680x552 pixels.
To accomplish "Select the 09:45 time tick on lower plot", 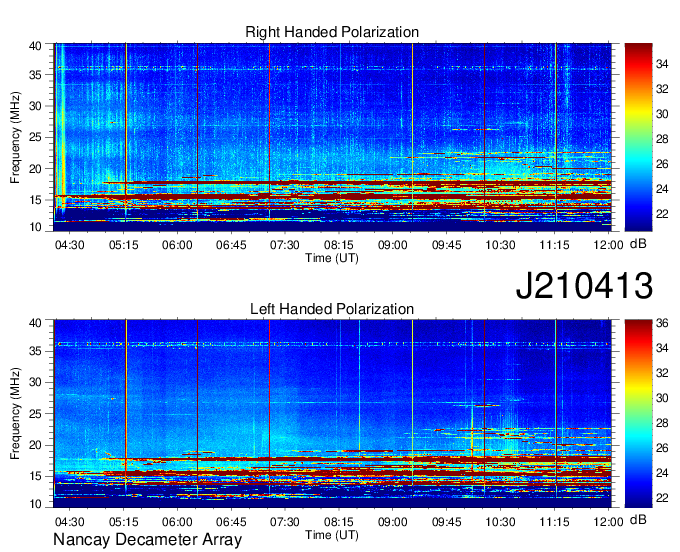I will [x=447, y=522].
